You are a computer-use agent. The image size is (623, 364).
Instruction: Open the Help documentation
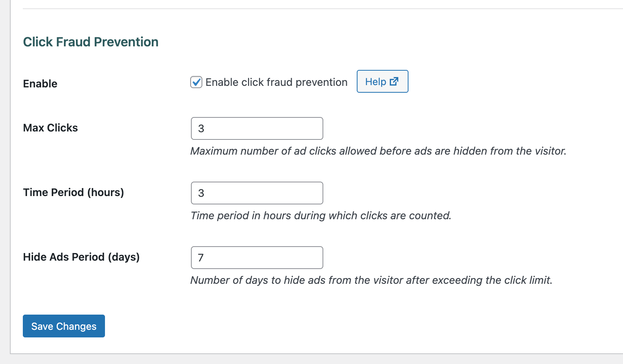tap(382, 81)
